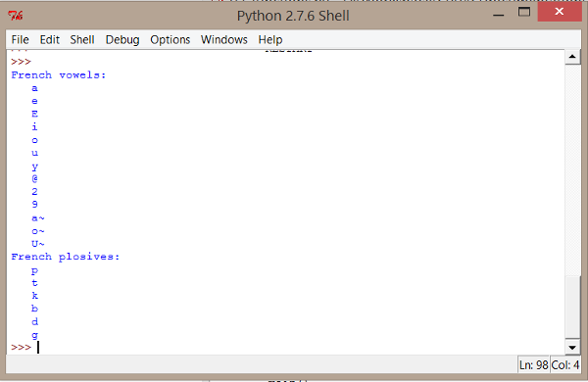Image resolution: width=588 pixels, height=382 pixels.
Task: Click the '9' vowel line
Action: pyautogui.click(x=34, y=205)
